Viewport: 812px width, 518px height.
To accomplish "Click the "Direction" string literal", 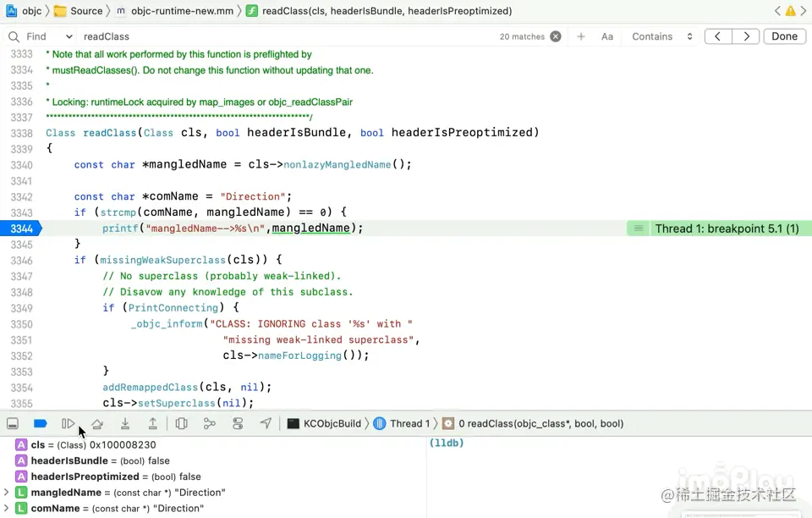I will pyautogui.click(x=253, y=197).
